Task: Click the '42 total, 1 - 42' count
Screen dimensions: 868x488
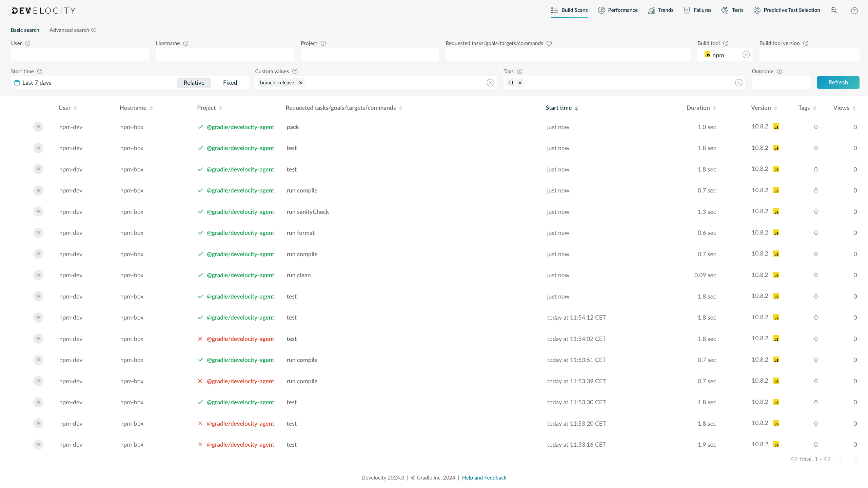Action: click(x=810, y=459)
